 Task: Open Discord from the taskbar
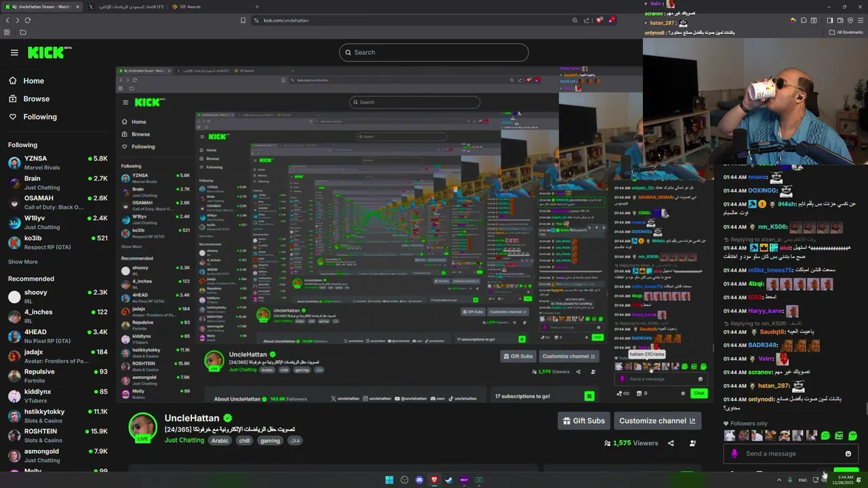coord(419,480)
